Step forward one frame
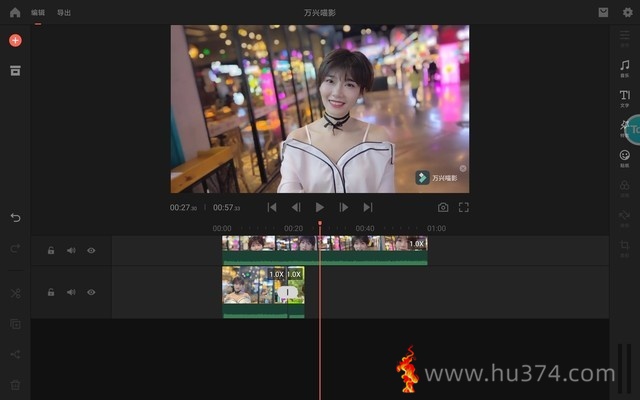This screenshot has height=400, width=640. click(x=344, y=207)
